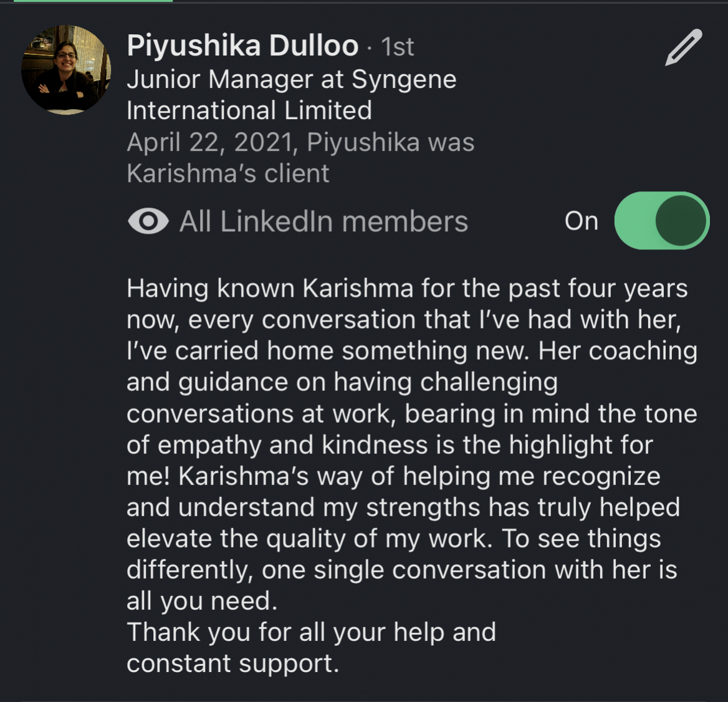Click the line starting elevate the quality
The width and height of the screenshot is (728, 702).
[x=393, y=539]
